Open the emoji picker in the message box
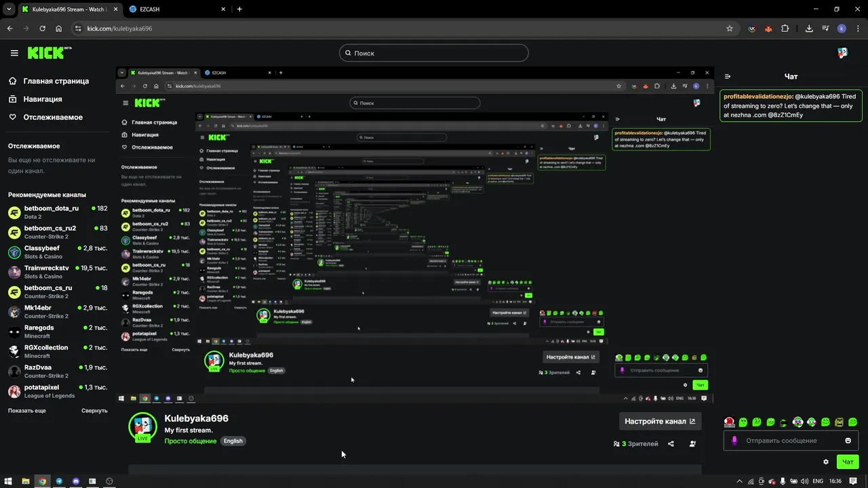 [848, 441]
